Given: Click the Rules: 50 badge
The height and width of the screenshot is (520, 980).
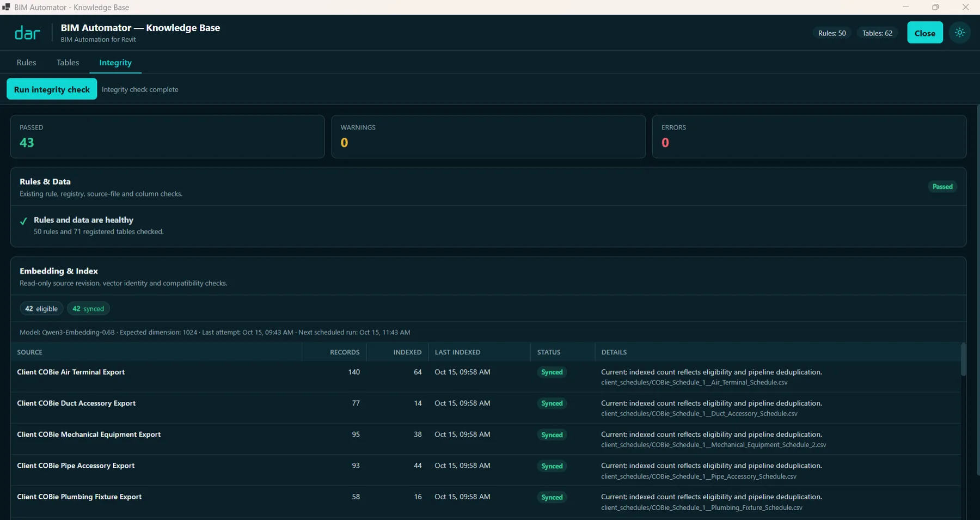Looking at the screenshot, I should [x=832, y=33].
